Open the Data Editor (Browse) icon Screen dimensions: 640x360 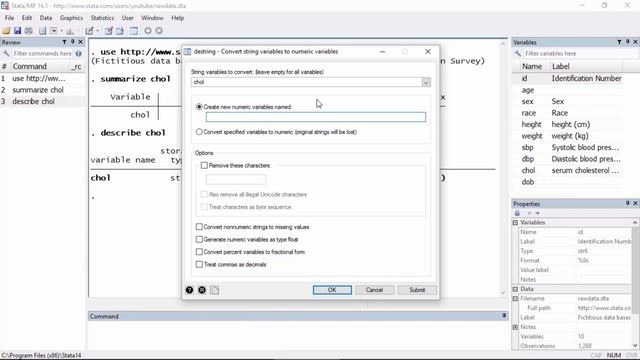pyautogui.click(x=120, y=31)
